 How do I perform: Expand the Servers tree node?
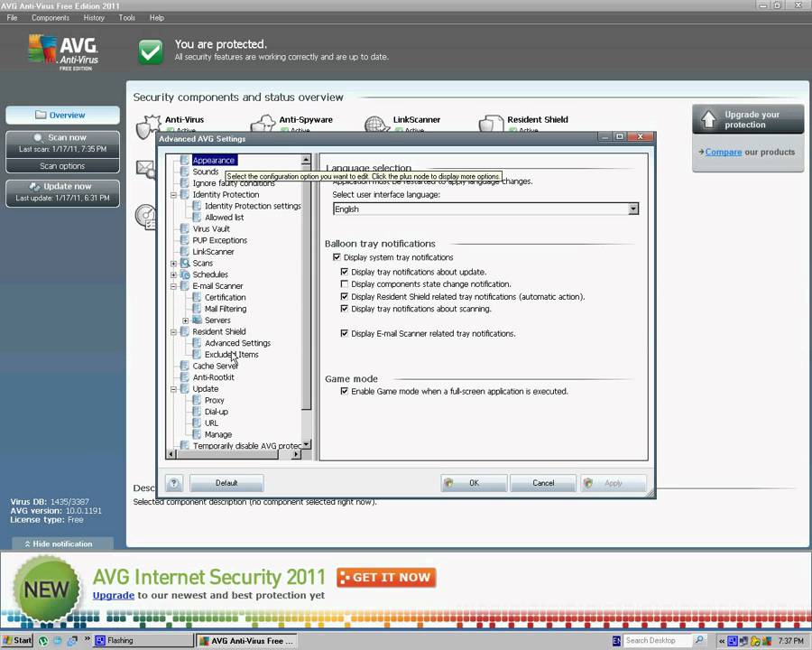pos(185,320)
